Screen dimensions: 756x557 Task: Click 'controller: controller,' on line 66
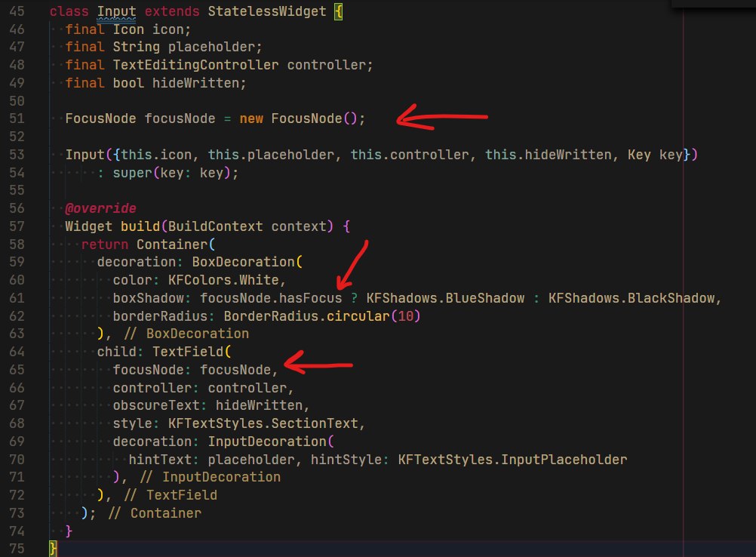point(203,388)
